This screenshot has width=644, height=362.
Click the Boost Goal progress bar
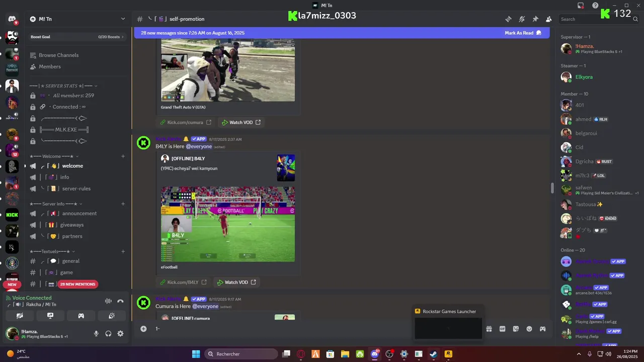[x=78, y=37]
